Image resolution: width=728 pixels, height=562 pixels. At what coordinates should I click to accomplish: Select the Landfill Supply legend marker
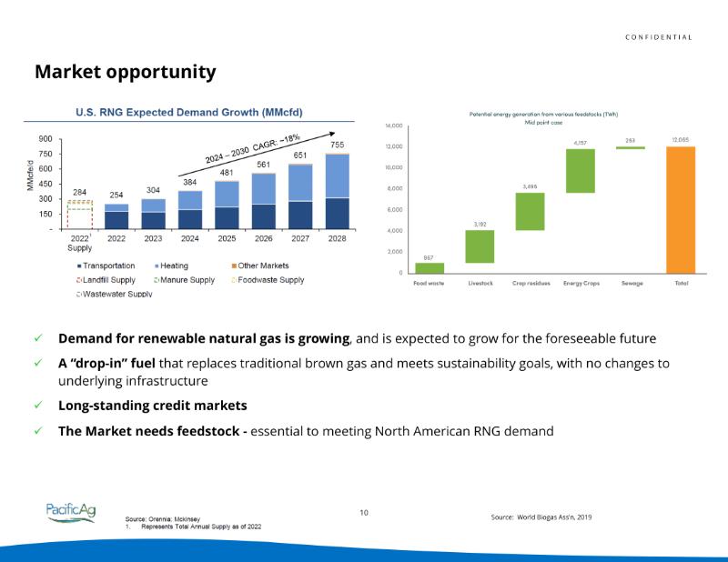tap(80, 280)
